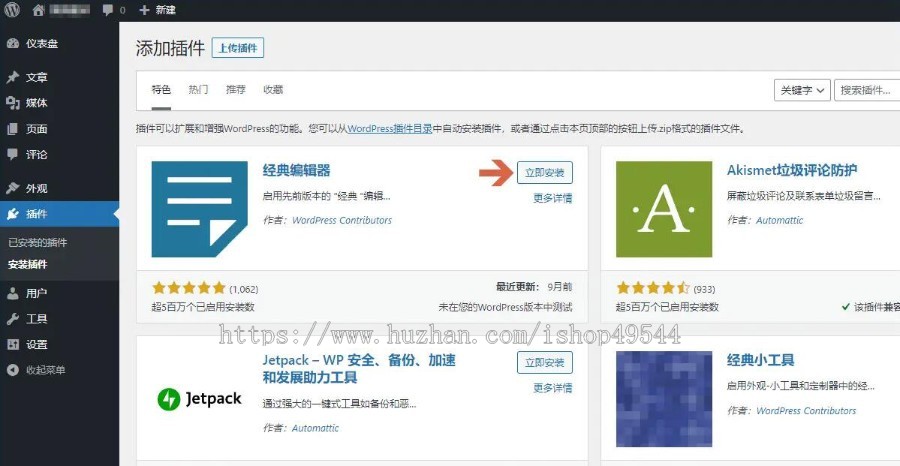Open 更多详情 for 经典编辑器
This screenshot has height=466, width=900.
(x=553, y=199)
